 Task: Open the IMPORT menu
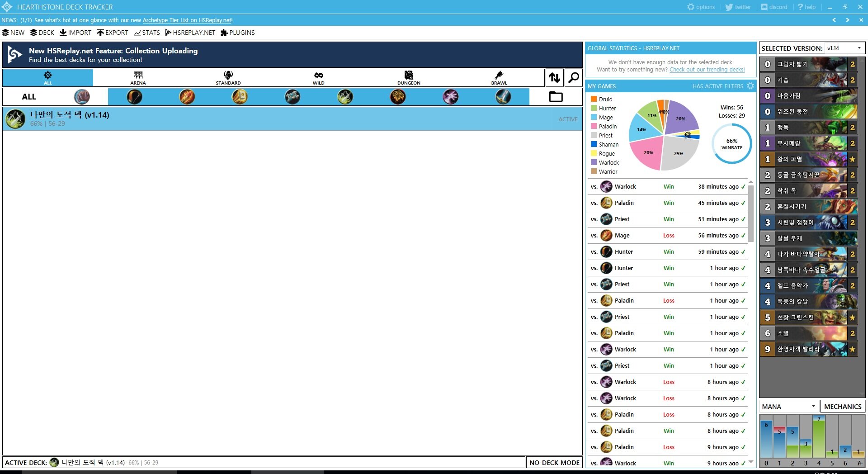click(75, 33)
